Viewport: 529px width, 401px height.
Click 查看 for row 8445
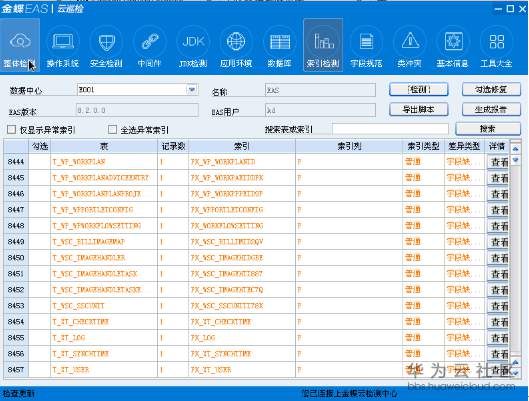tap(498, 178)
